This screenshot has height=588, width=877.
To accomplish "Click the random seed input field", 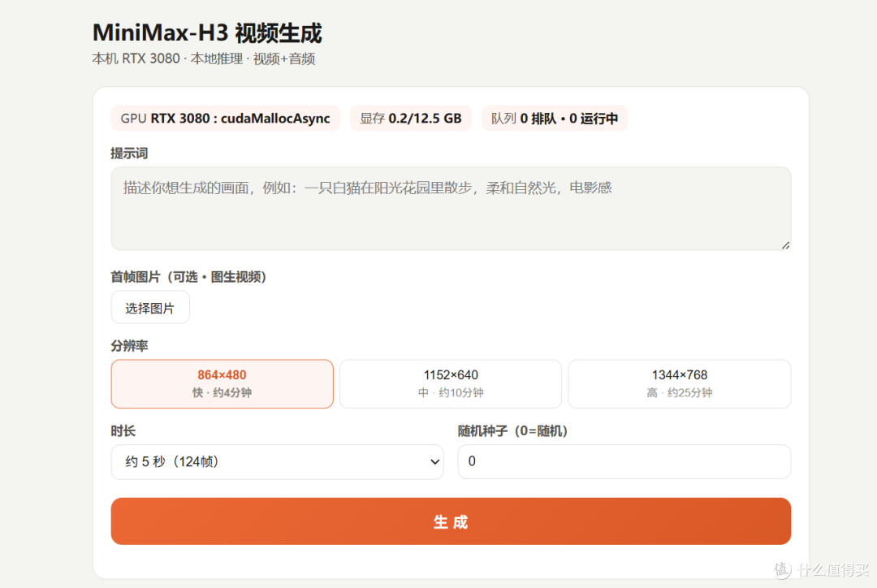I will coord(624,461).
